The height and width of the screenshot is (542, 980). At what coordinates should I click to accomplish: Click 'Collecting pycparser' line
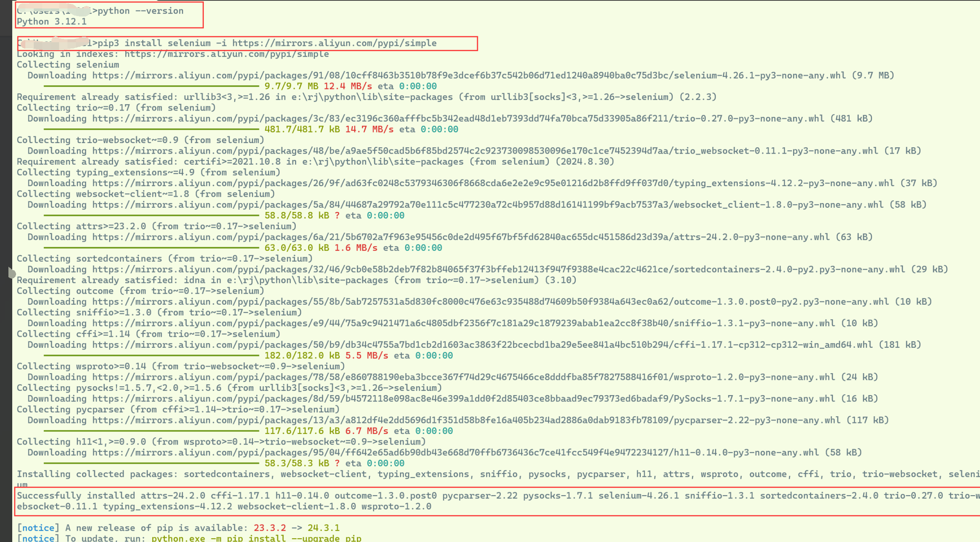click(x=178, y=409)
